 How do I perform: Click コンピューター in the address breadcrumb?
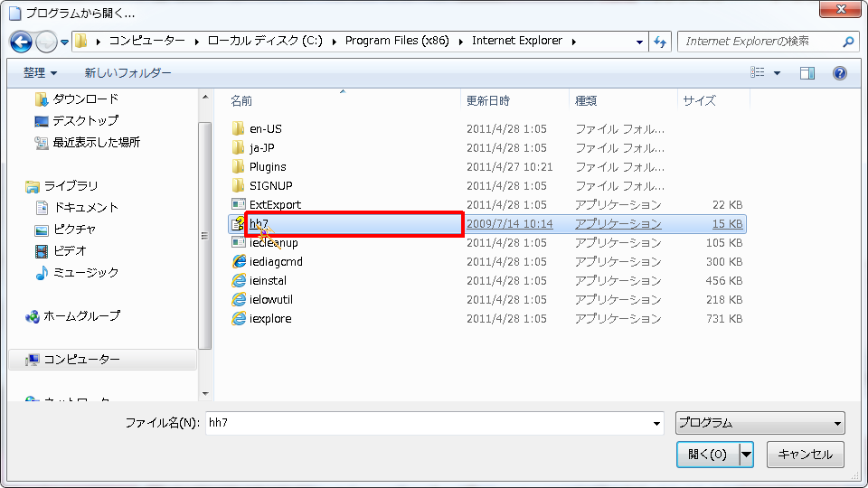pos(146,41)
